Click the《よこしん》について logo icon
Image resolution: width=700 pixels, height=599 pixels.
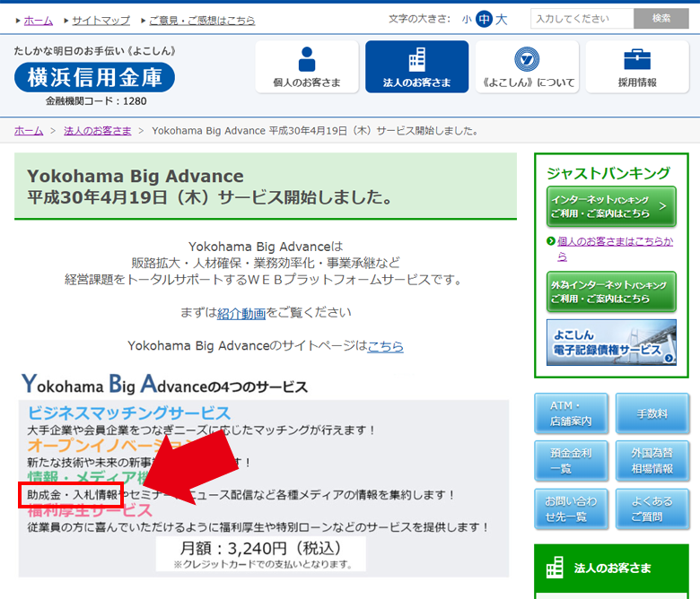coord(527,59)
